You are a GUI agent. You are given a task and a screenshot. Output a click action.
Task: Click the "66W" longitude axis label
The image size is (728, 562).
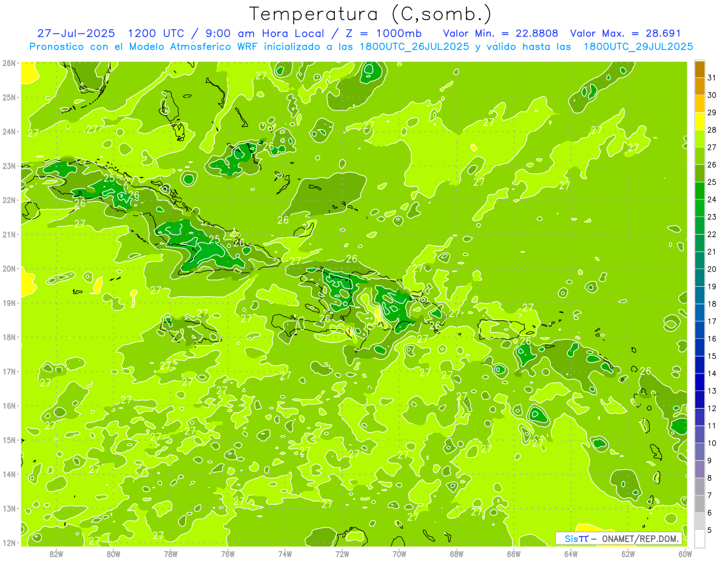pos(514,554)
